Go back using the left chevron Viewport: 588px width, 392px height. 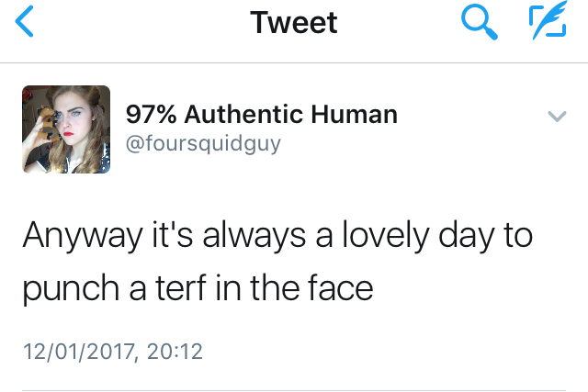[x=26, y=23]
